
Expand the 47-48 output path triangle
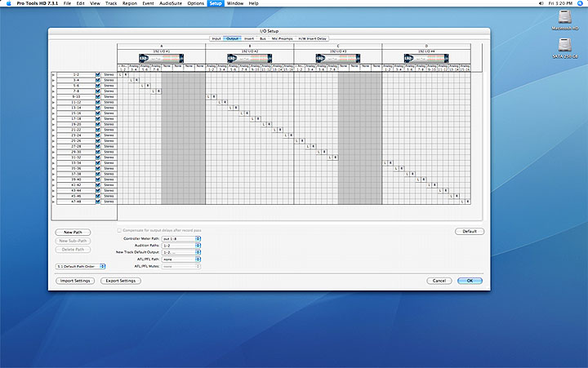pyautogui.click(x=53, y=202)
